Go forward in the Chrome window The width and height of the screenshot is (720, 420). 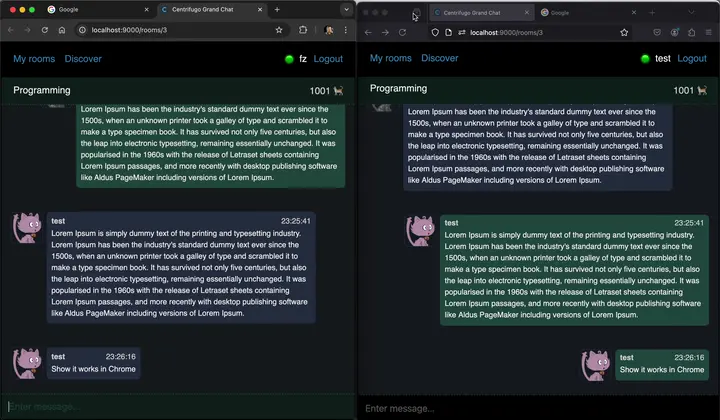pos(28,30)
